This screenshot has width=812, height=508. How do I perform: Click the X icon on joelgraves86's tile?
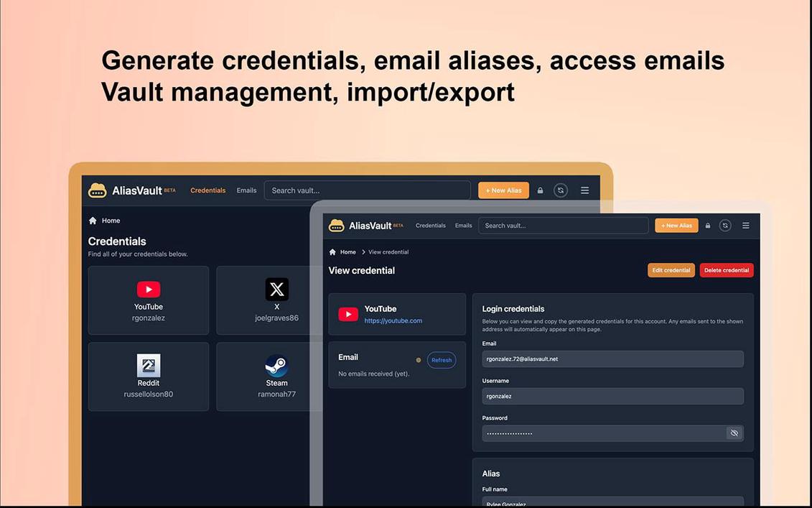tap(277, 289)
